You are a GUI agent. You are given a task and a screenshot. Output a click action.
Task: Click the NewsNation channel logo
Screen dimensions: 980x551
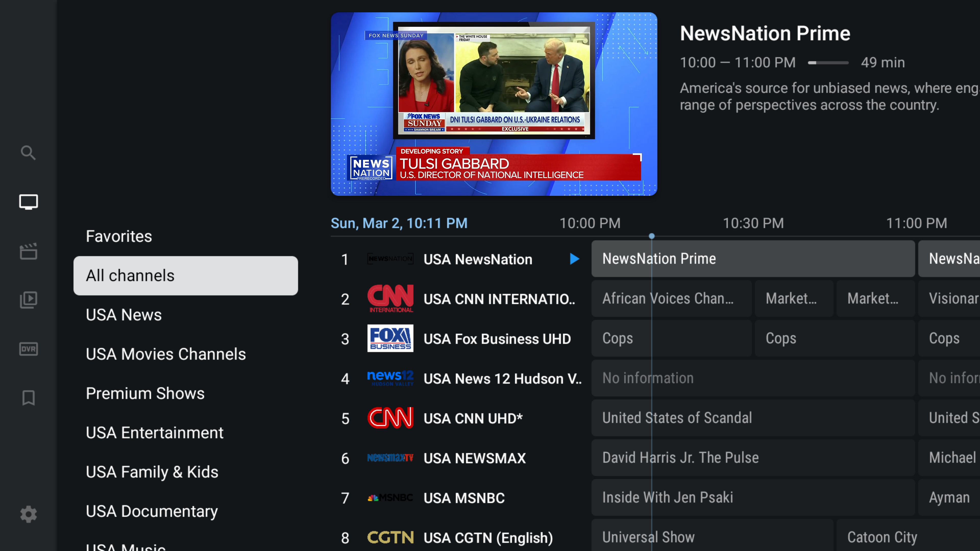pos(390,259)
